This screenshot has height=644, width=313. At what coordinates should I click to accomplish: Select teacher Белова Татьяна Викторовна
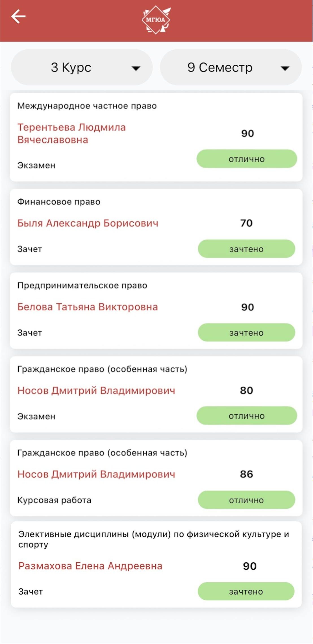88,307
